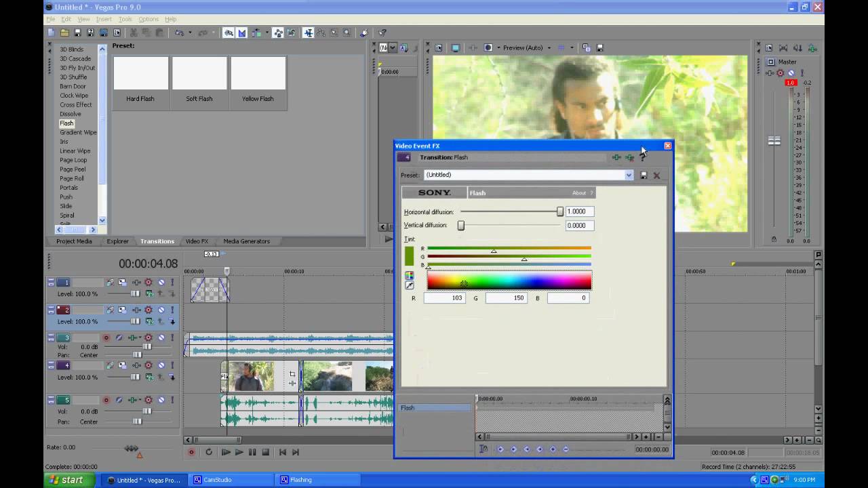Click the Tint green color swatch
868x488 pixels.
[410, 256]
